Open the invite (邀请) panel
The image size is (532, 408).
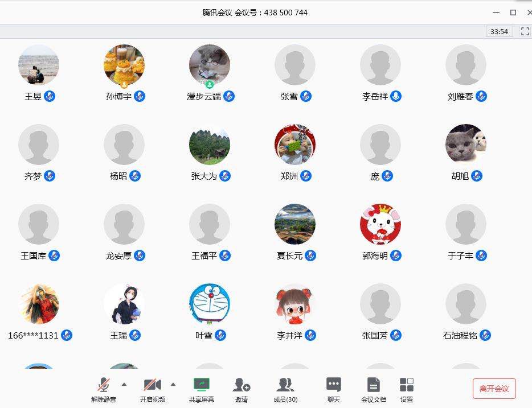pyautogui.click(x=242, y=385)
